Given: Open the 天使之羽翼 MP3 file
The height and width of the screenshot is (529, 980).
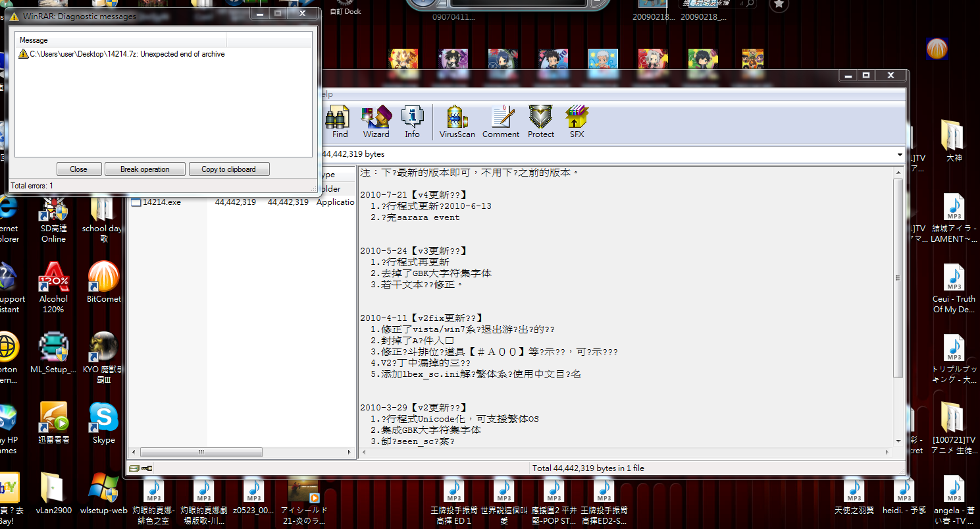Looking at the screenshot, I should [854, 497].
